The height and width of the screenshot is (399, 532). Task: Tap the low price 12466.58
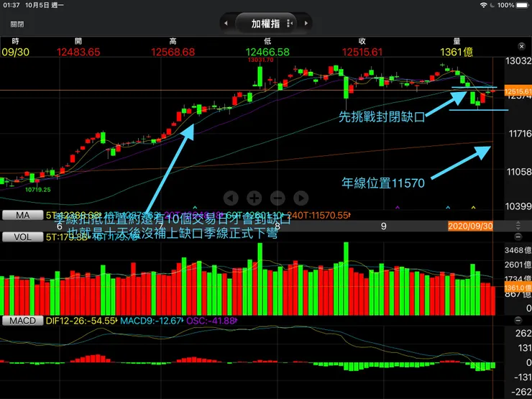(x=267, y=52)
